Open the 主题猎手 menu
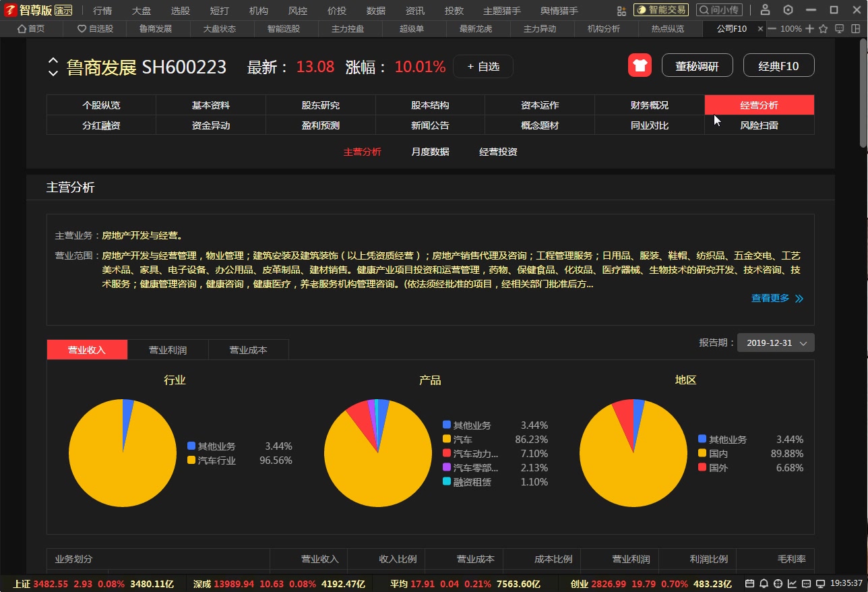 (x=502, y=11)
